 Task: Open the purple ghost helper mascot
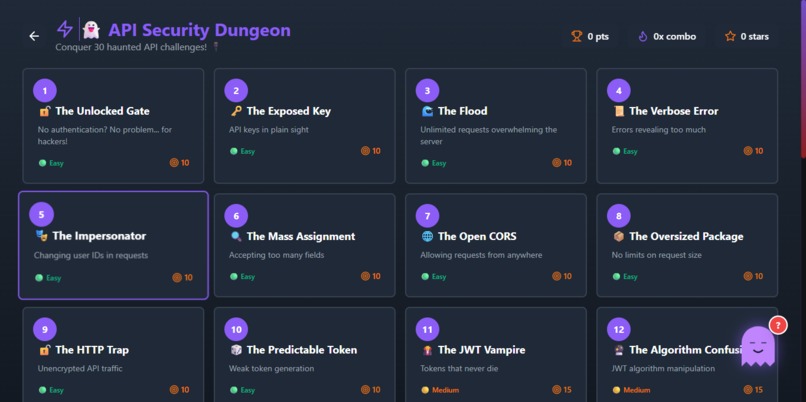[758, 347]
